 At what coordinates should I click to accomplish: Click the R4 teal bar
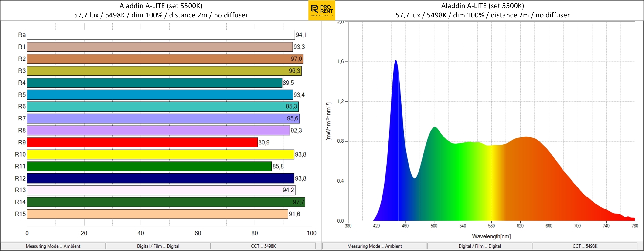pos(154,83)
